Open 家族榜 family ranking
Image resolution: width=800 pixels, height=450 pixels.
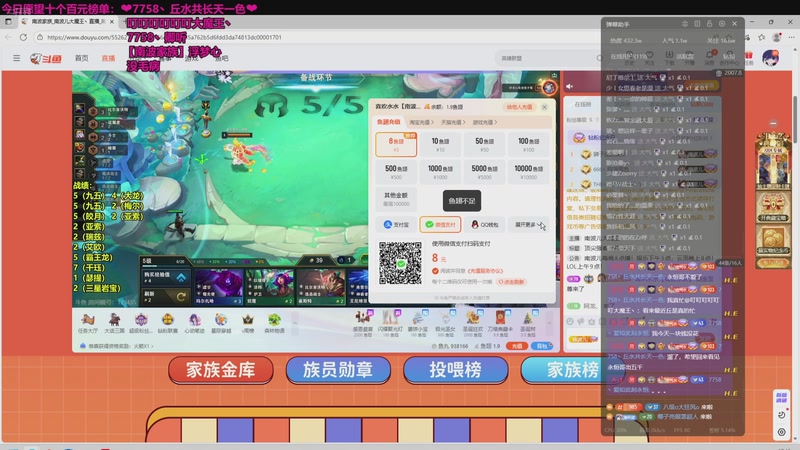[x=572, y=370]
